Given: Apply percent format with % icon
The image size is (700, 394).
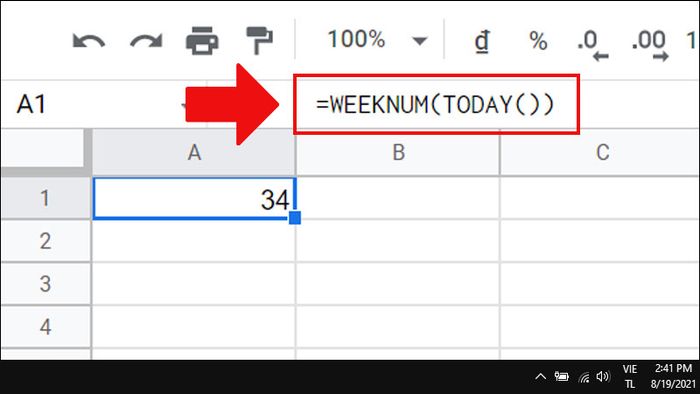Looking at the screenshot, I should click(538, 41).
